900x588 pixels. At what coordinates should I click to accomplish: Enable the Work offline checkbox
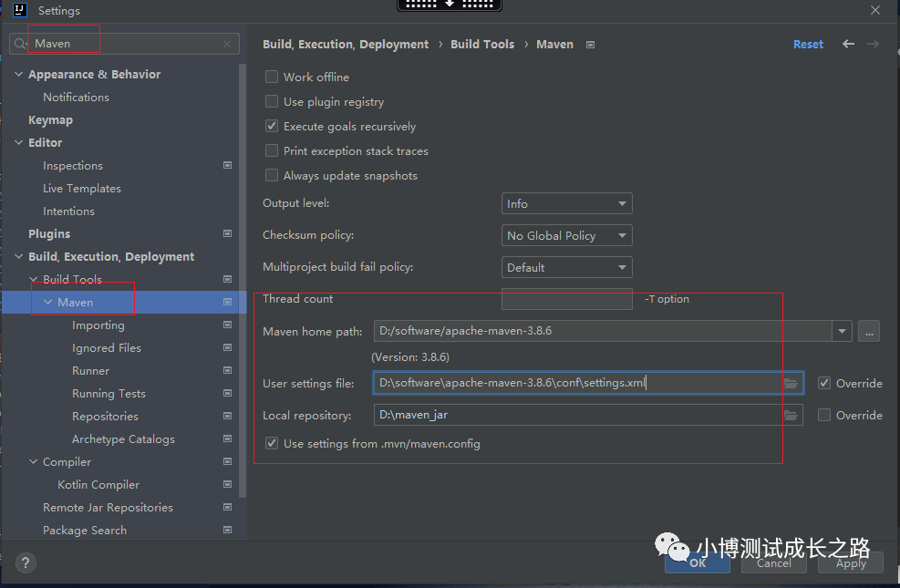pyautogui.click(x=272, y=77)
